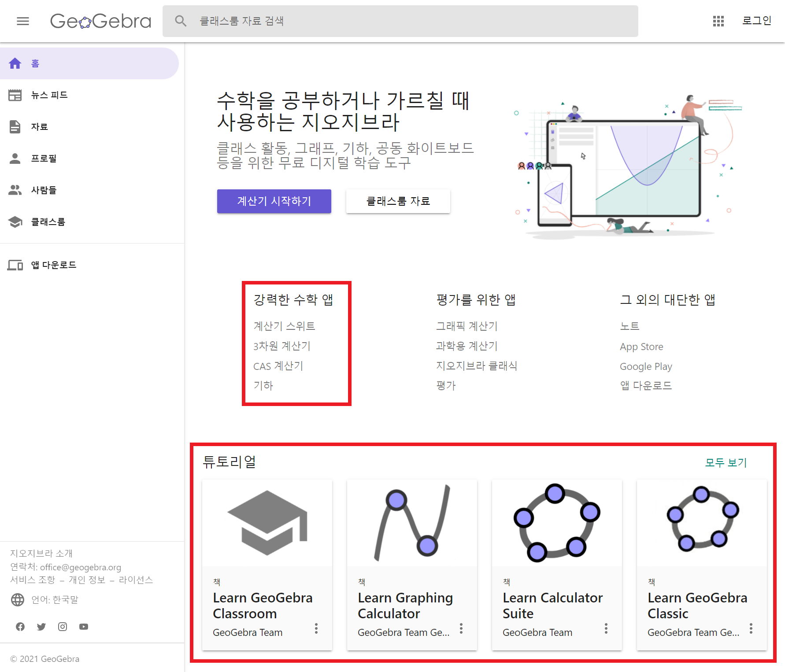This screenshot has height=672, width=785.
Task: Click the profile person icon
Action: tap(15, 159)
